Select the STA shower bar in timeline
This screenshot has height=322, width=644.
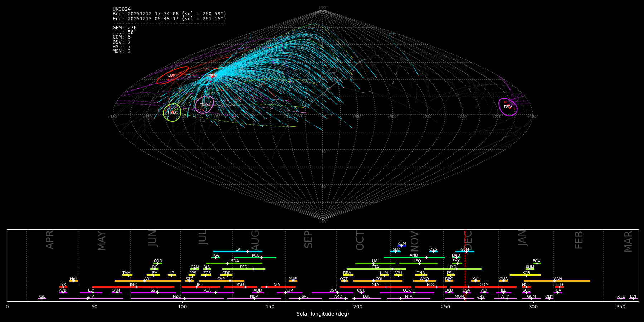[x=375, y=287]
